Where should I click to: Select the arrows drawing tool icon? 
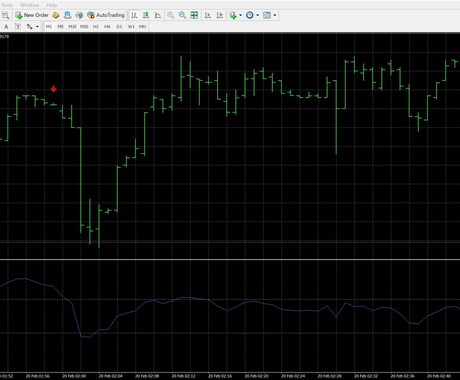point(30,27)
